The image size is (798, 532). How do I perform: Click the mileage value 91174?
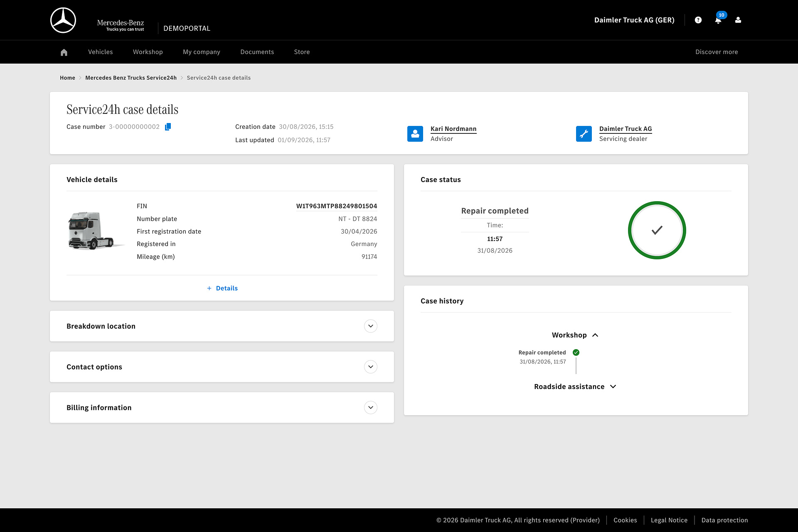[x=369, y=257]
